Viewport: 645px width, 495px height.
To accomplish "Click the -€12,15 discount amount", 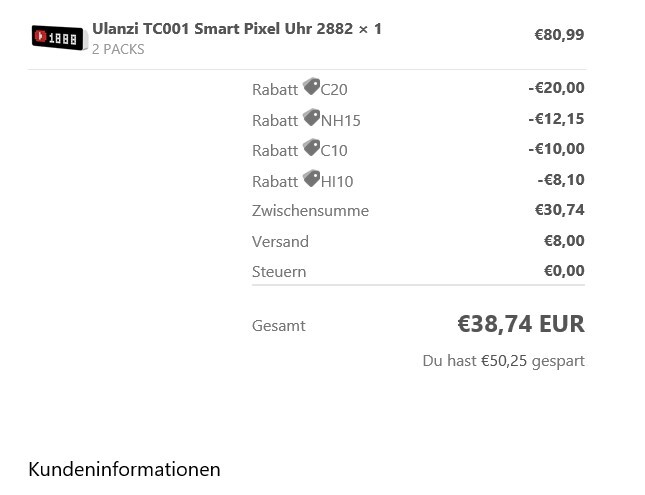I will pos(556,119).
